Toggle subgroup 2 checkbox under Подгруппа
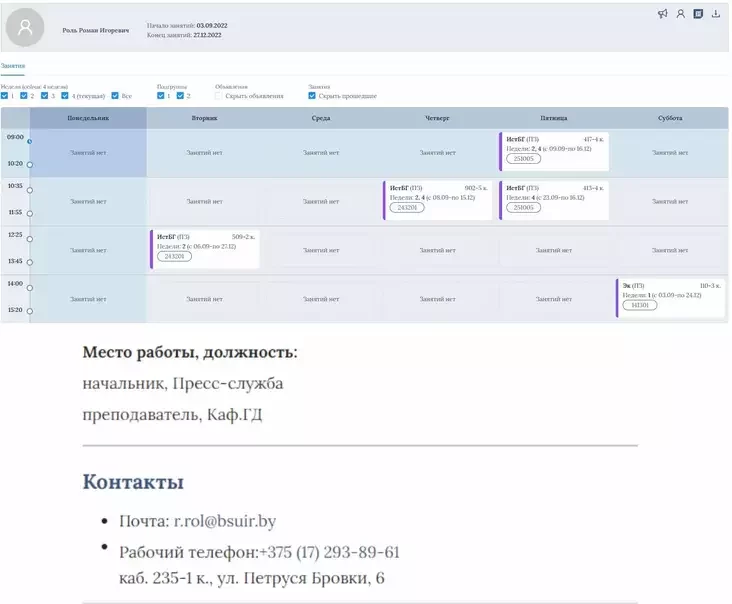Image resolution: width=732 pixels, height=604 pixels. click(180, 96)
